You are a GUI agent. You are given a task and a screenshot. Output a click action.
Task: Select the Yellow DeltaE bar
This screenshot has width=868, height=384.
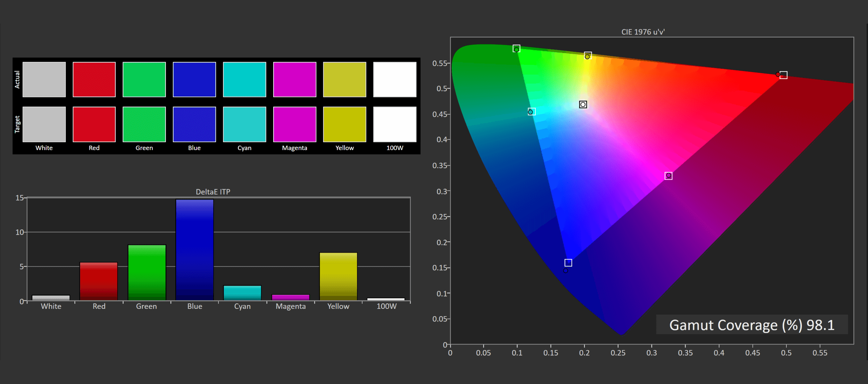pyautogui.click(x=338, y=276)
